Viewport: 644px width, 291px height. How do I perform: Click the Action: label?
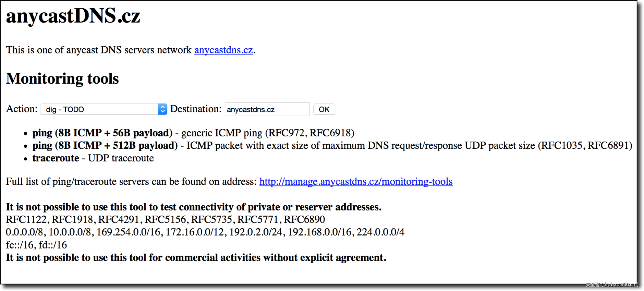point(22,109)
